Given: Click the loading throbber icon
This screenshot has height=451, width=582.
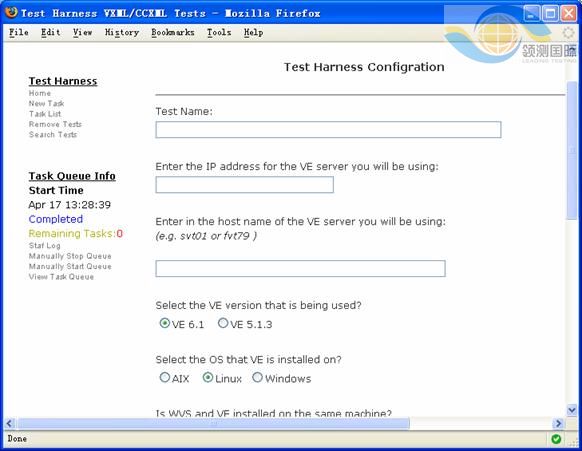Looking at the screenshot, I should click(x=568, y=33).
